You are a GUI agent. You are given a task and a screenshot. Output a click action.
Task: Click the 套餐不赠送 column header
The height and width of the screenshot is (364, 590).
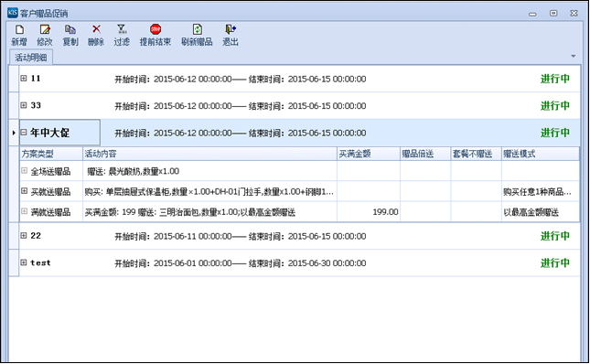pos(476,154)
